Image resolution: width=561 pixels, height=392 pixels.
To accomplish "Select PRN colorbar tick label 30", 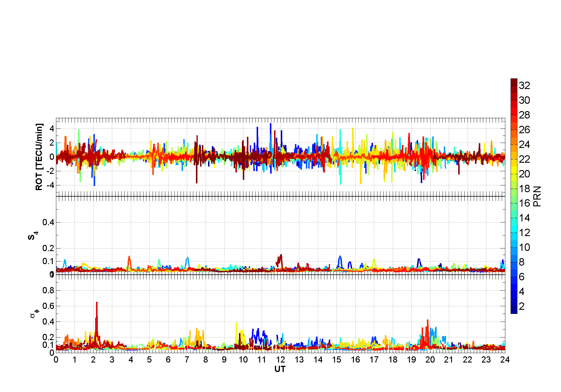I will [x=524, y=100].
